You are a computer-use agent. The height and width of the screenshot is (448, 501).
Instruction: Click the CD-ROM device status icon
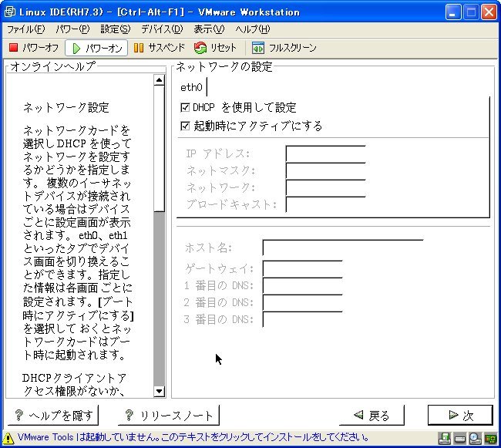coord(475,439)
